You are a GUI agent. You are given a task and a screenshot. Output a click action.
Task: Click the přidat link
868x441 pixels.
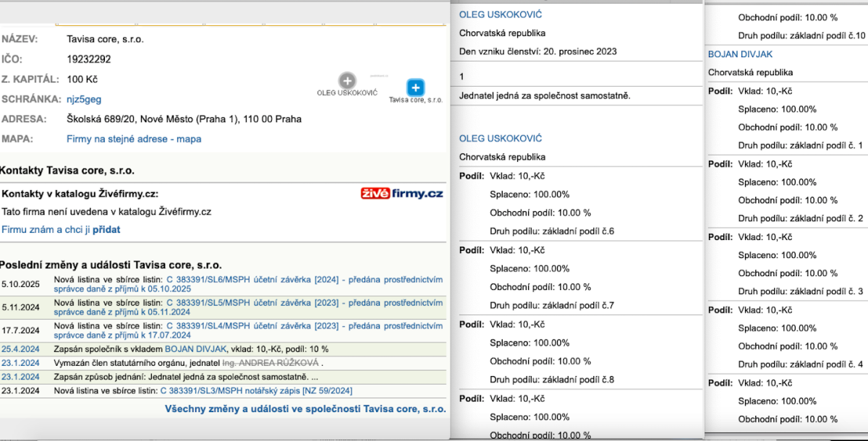point(106,229)
